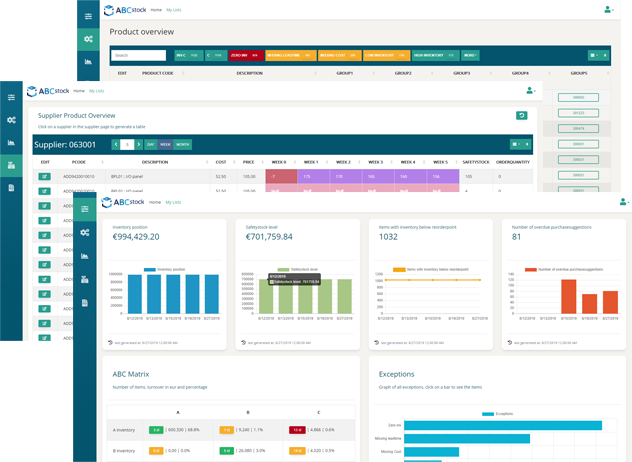Click hamburger icon in supplier window sidebar
The height and width of the screenshot is (462, 632).
coord(11,97)
